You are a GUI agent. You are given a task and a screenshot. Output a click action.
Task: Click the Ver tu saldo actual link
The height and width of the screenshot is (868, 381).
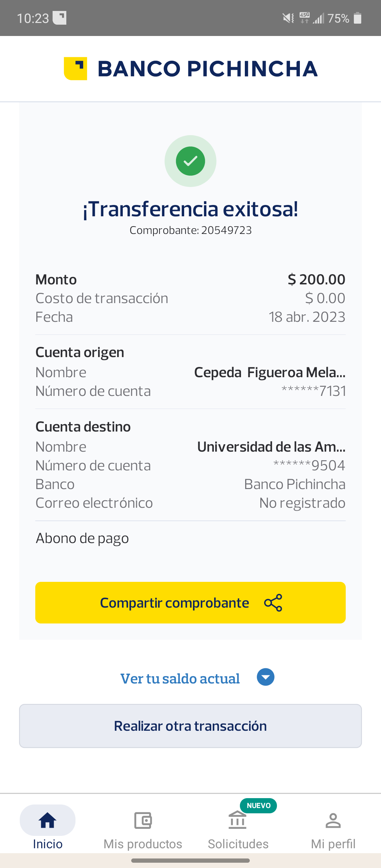click(180, 679)
